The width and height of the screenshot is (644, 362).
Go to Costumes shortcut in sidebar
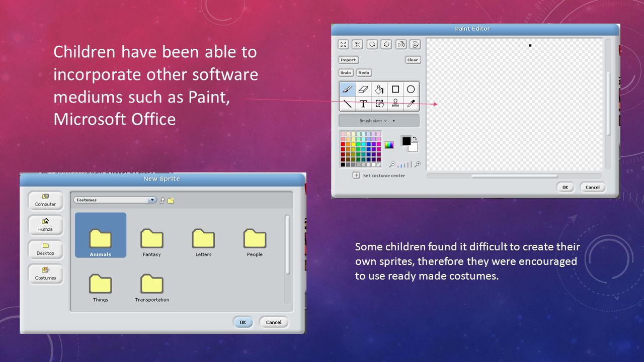click(46, 274)
